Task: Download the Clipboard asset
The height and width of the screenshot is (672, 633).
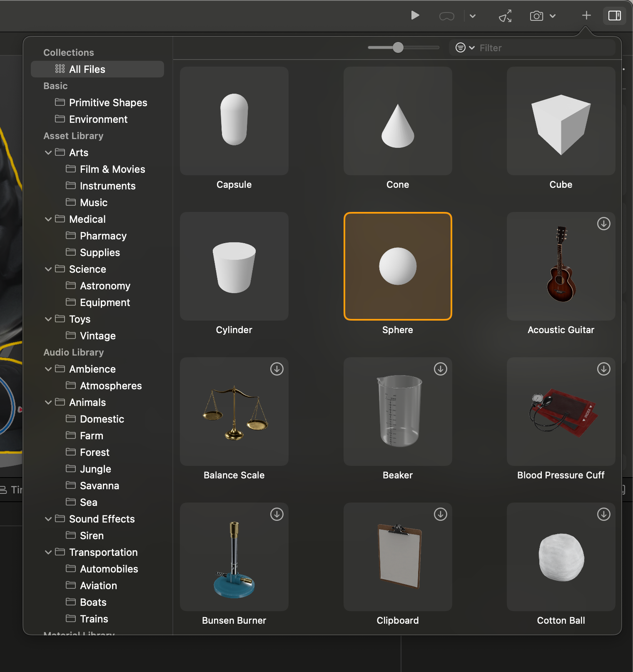Action: pos(441,514)
